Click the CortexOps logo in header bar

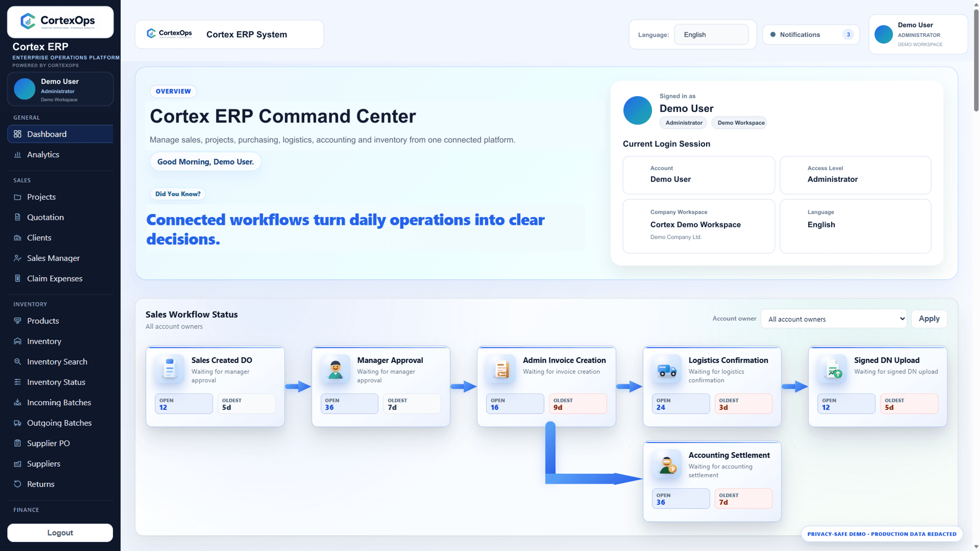point(169,34)
